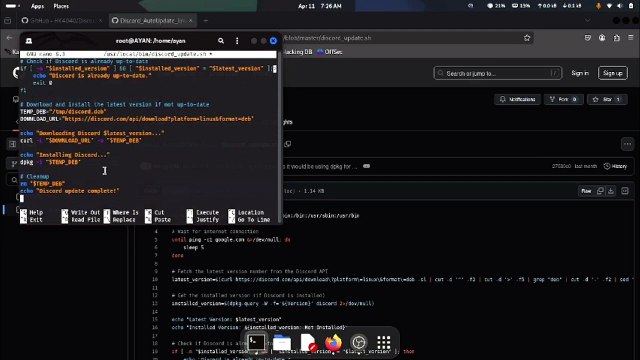
Task: Open the Pocket save icon in Firefox toolbar
Action: (x=587, y=38)
